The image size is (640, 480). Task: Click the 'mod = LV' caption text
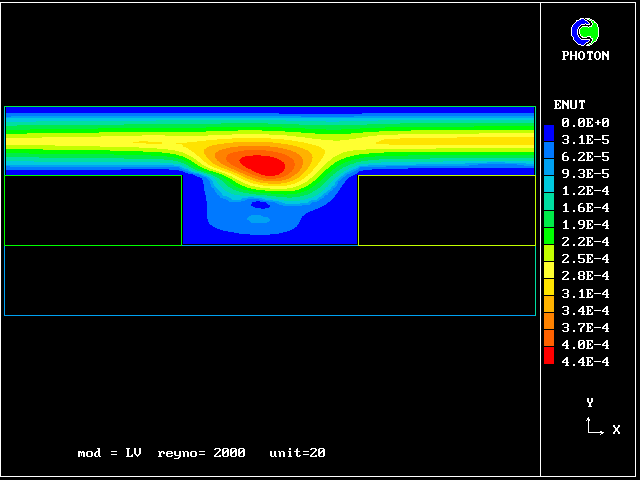[109, 453]
